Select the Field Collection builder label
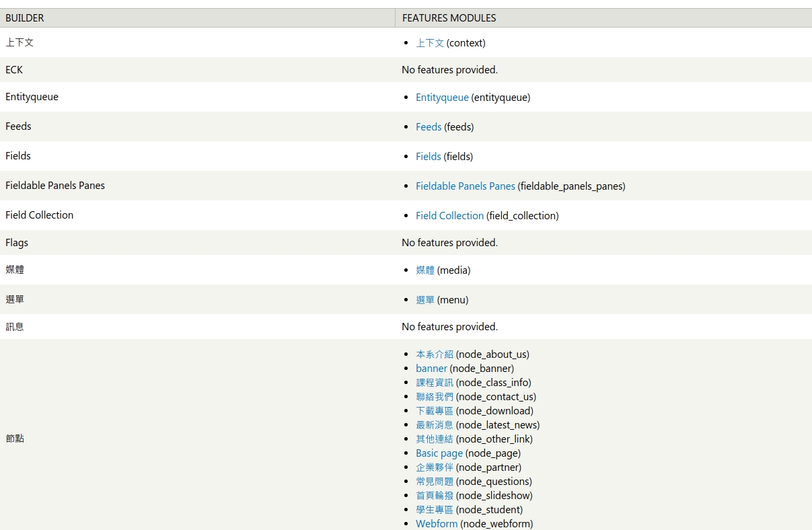812x530 pixels. (39, 215)
